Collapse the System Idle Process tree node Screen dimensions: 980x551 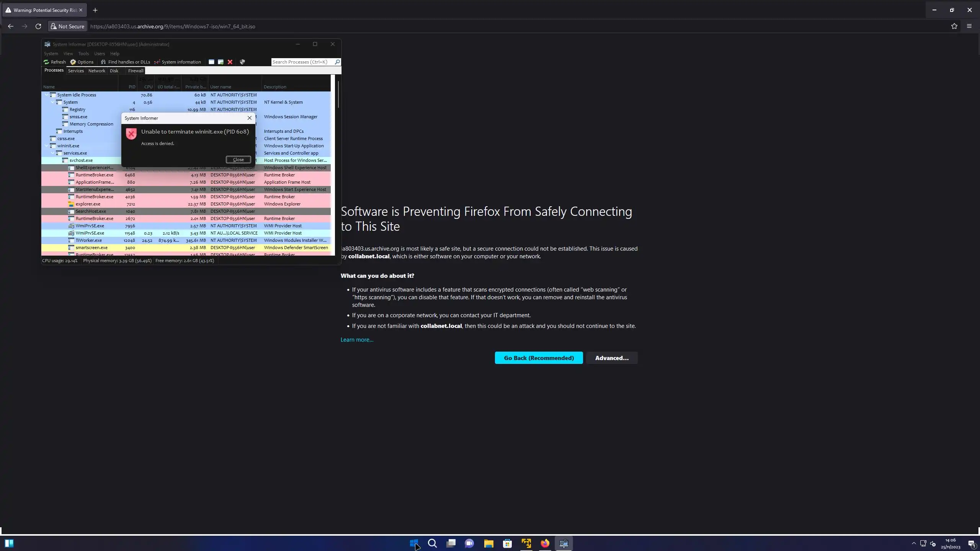point(47,95)
